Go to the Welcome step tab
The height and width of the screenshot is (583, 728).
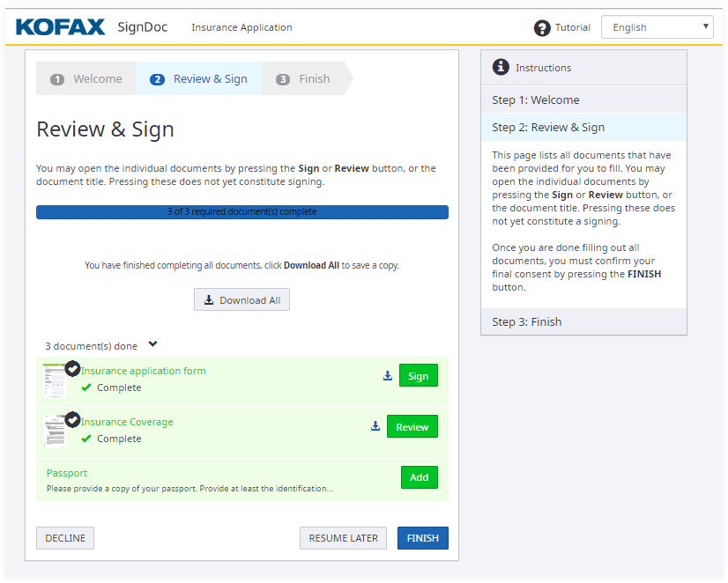(86, 79)
